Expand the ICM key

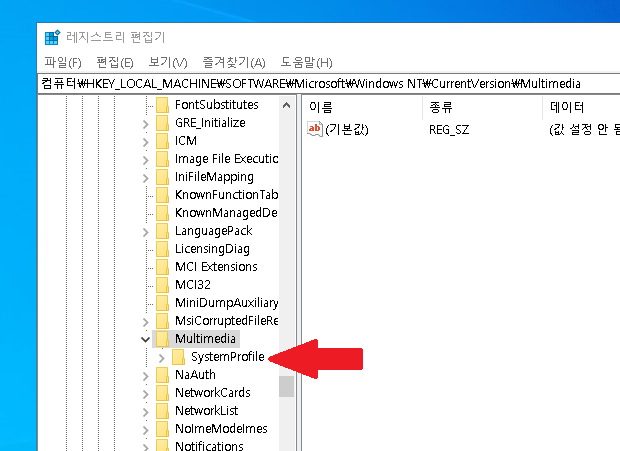[146, 142]
